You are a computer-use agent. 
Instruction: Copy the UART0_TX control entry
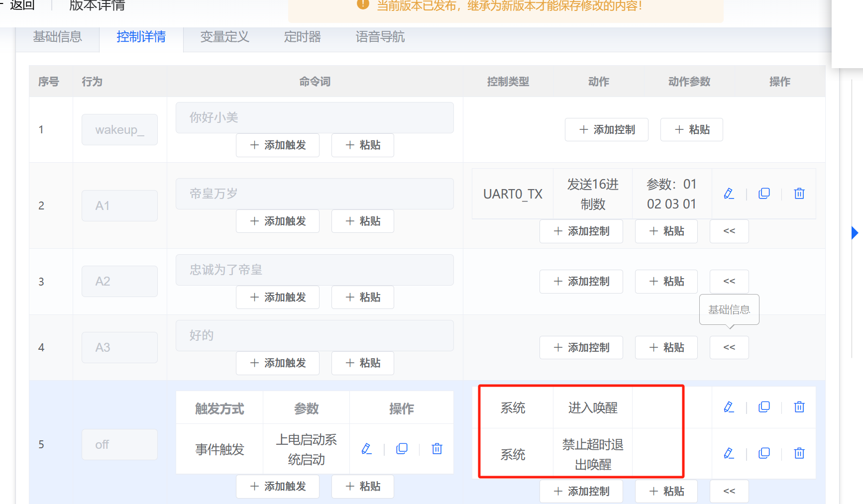[764, 194]
